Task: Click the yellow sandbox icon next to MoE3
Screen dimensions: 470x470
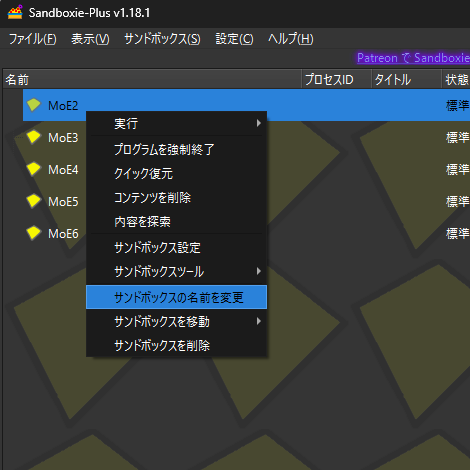Action: 33,137
